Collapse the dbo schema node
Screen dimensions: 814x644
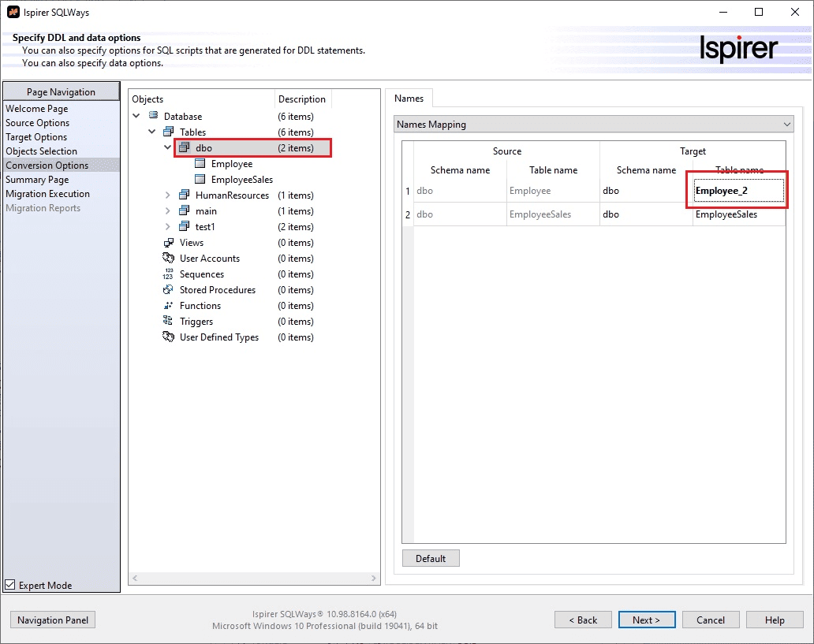pos(168,147)
